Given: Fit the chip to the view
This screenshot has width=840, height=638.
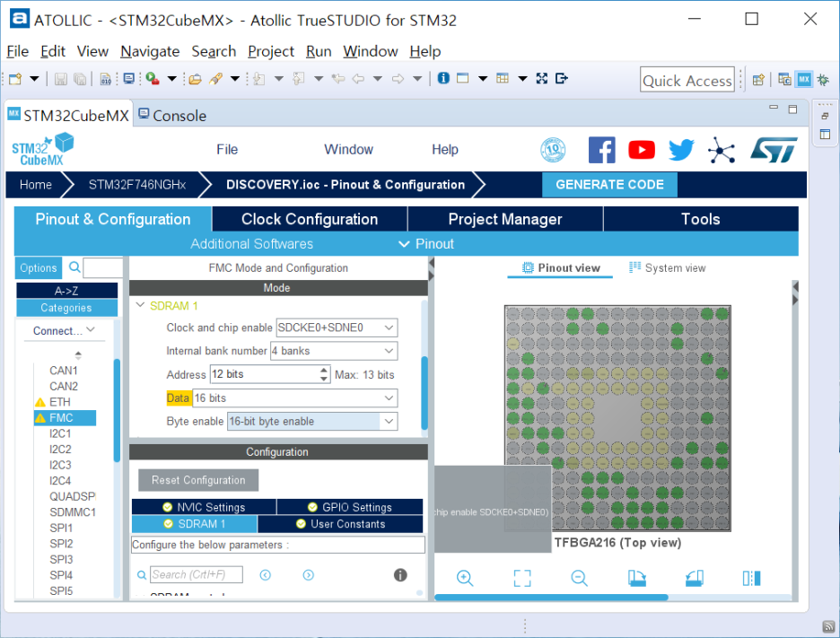Looking at the screenshot, I should coord(522,578).
